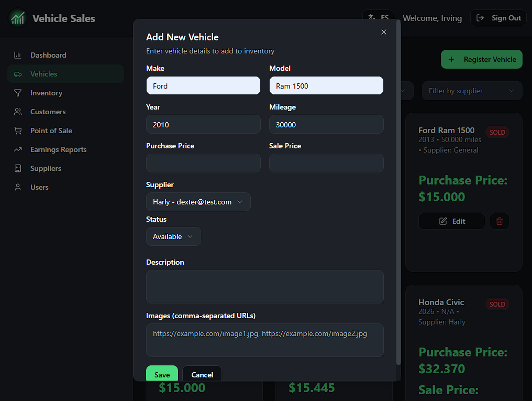The image size is (532, 401).
Task: Click the Inventory funnel icon
Action: pyautogui.click(x=18, y=93)
